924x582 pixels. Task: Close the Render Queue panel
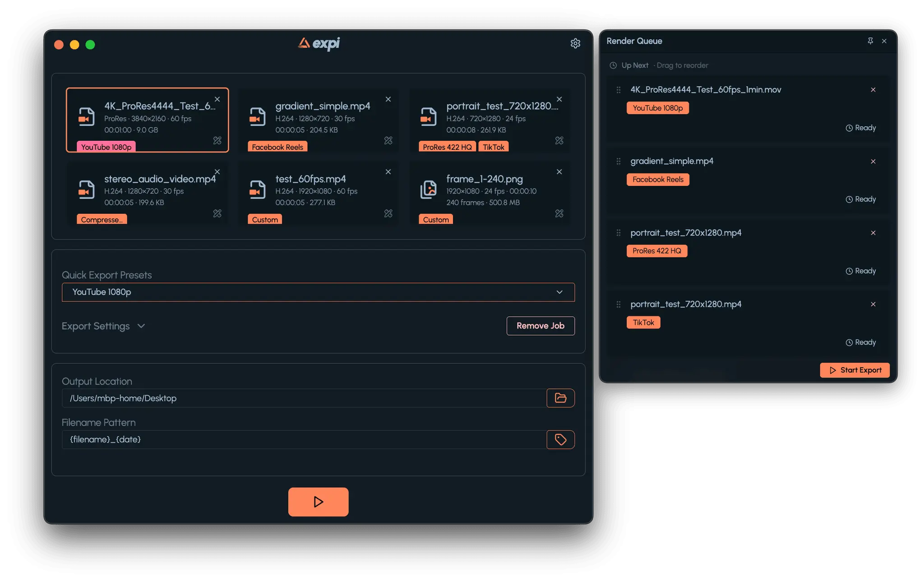click(884, 41)
